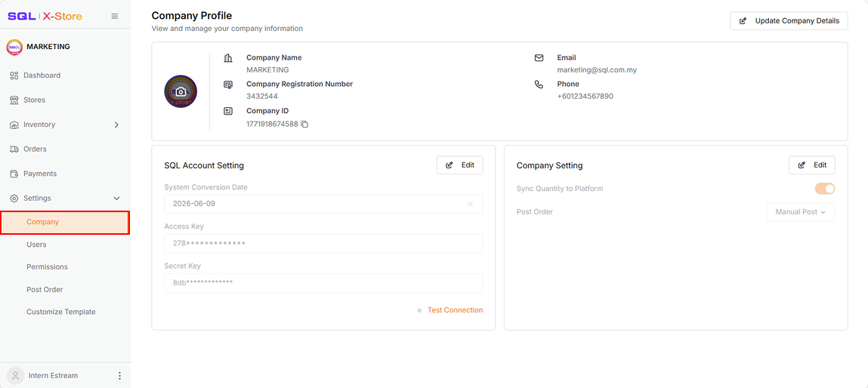Click the Inventory warehouse icon
Viewport: 868px width, 388px height.
click(14, 125)
